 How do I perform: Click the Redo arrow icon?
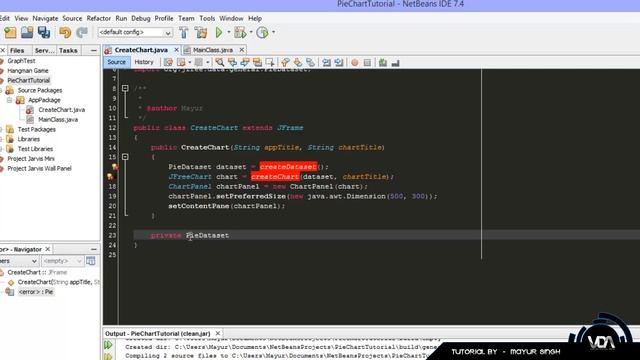point(82,32)
